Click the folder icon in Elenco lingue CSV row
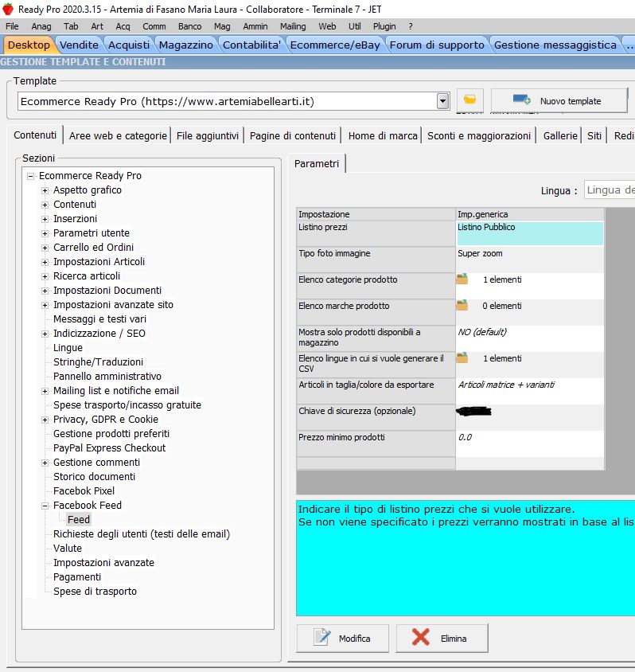Image resolution: width=635 pixels, height=672 pixels. tap(462, 357)
